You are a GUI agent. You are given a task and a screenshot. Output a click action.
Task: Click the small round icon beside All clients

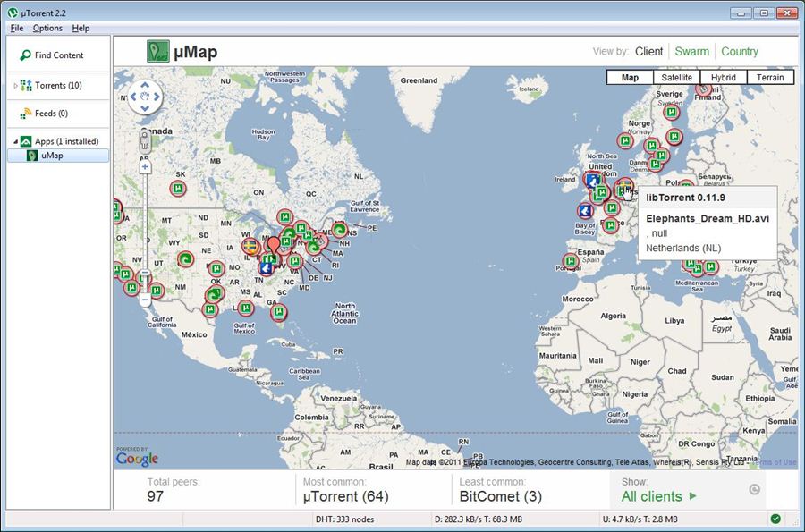coord(754,489)
